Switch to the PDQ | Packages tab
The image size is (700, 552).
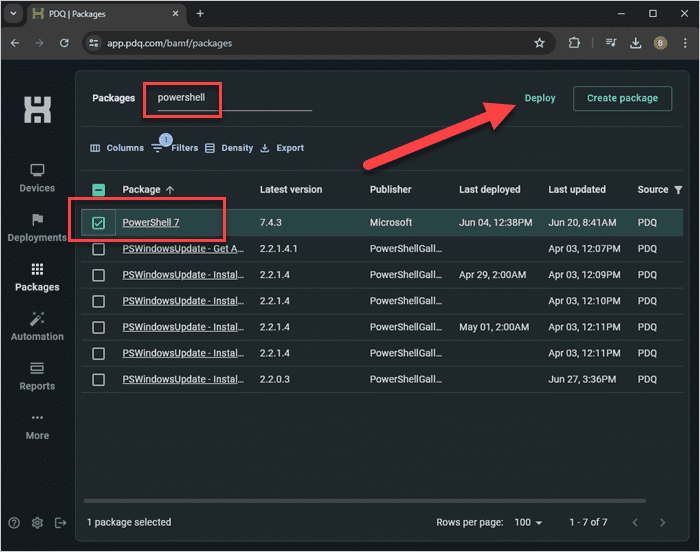[x=105, y=14]
